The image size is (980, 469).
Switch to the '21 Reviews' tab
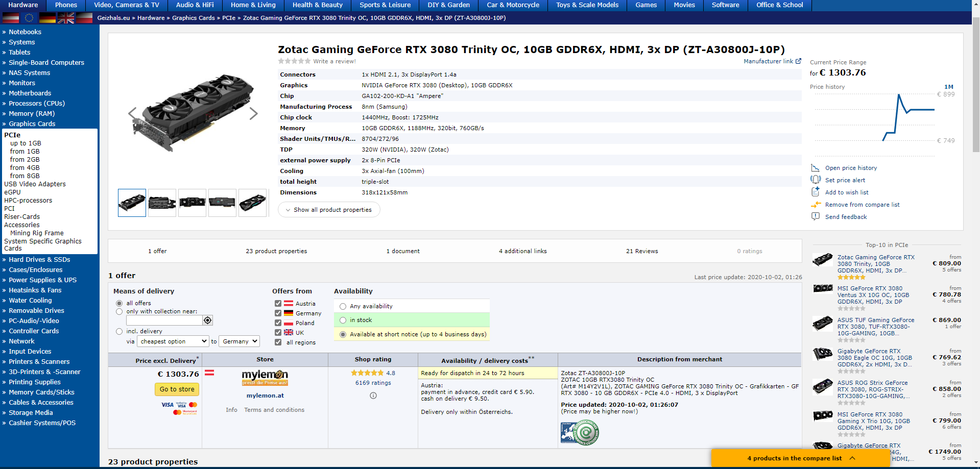(642, 251)
